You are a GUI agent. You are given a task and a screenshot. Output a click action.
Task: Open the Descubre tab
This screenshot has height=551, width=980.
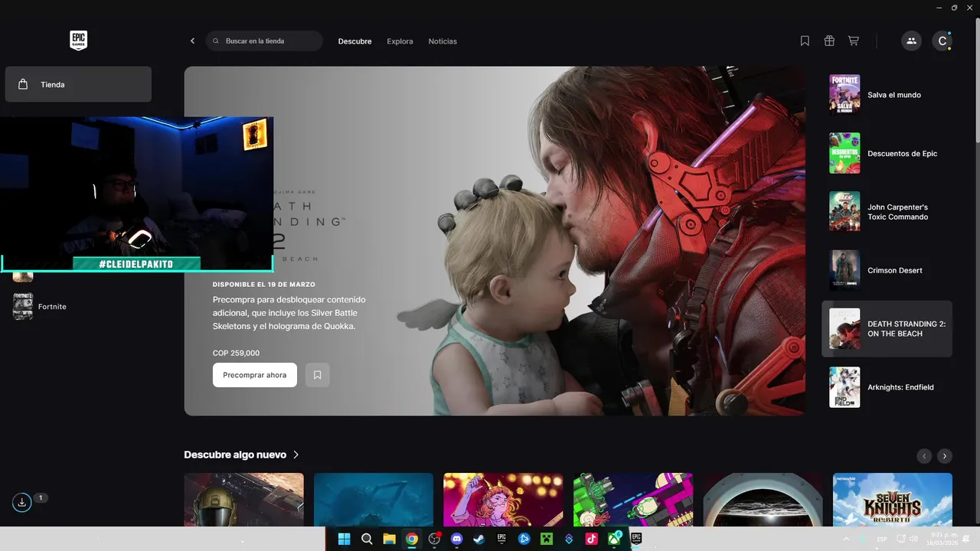point(354,41)
